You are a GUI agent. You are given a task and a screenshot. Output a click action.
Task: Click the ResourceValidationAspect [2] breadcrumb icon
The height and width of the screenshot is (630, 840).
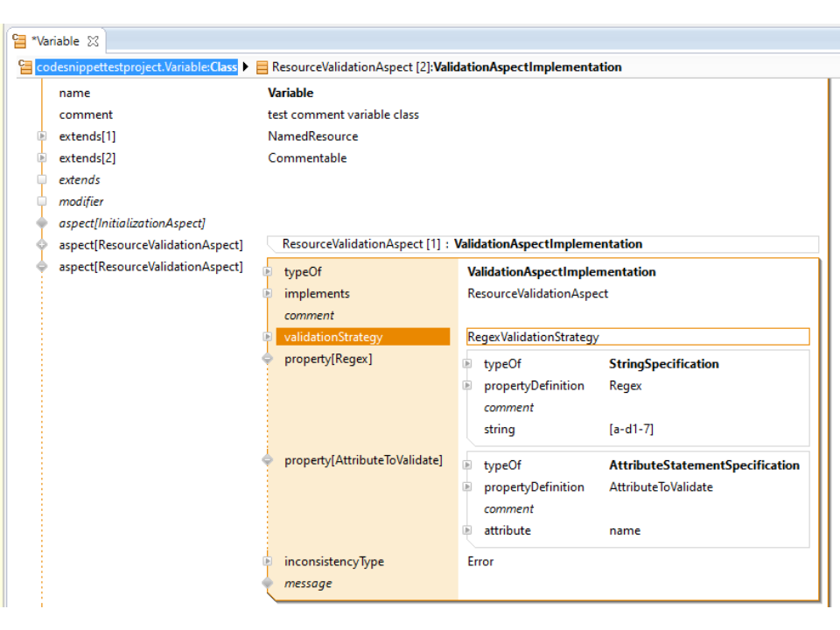point(262,67)
